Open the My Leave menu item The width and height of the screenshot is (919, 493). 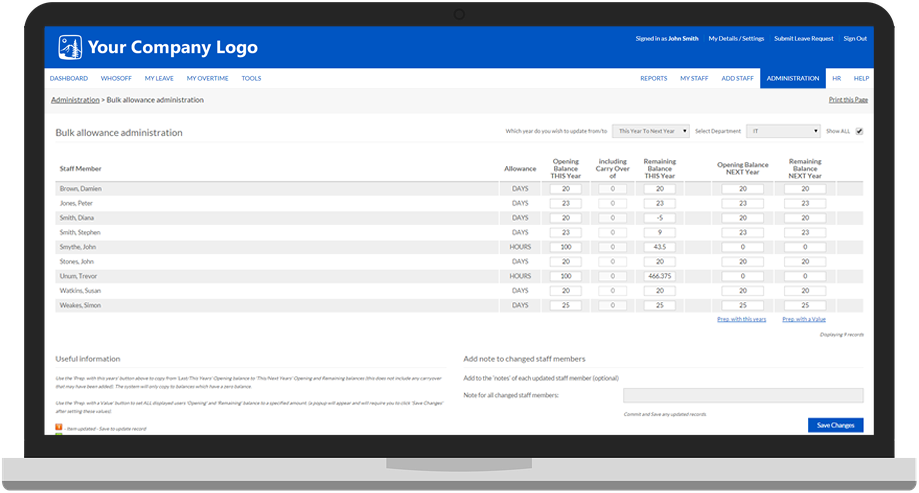159,79
